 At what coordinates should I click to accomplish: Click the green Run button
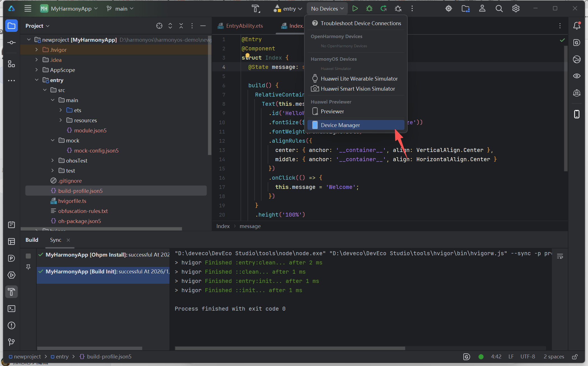(355, 8)
